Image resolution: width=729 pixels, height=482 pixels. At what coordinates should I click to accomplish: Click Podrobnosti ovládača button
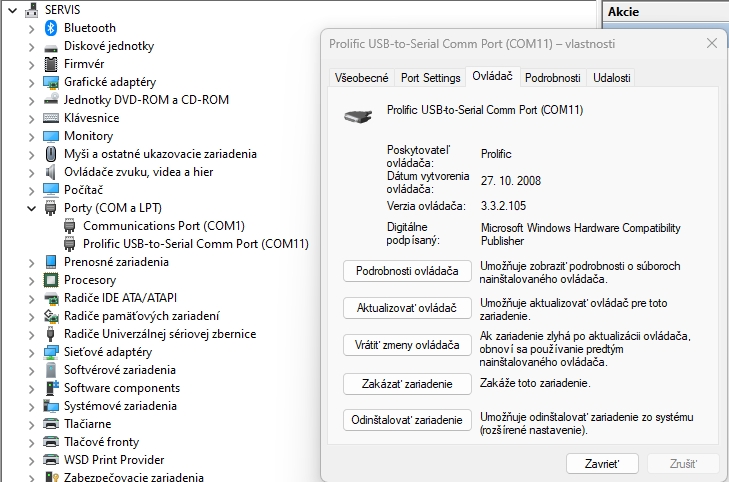pos(407,271)
